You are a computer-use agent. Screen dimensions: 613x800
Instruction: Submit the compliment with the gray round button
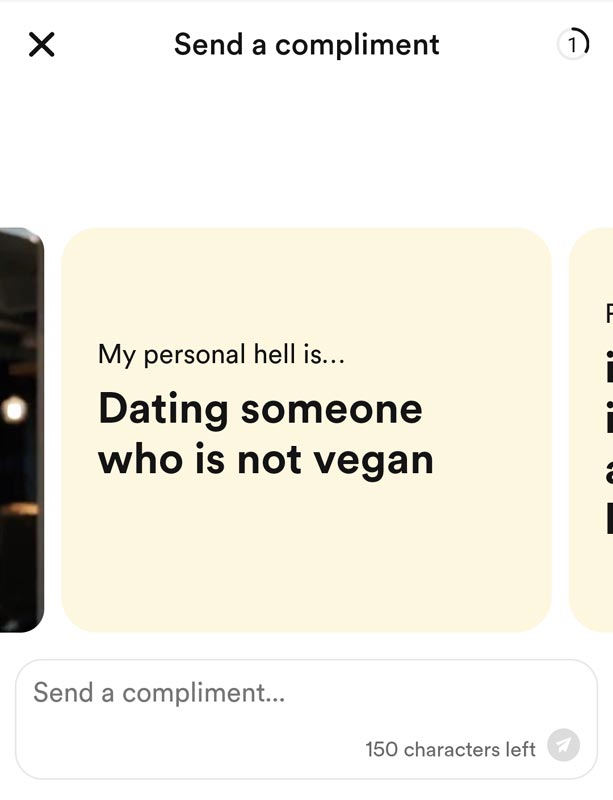click(x=563, y=745)
